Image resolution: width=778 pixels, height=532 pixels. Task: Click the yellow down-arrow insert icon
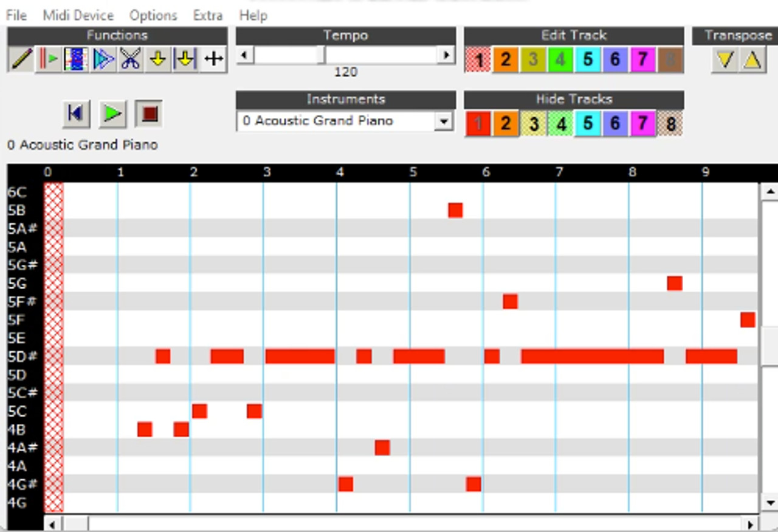click(x=158, y=58)
